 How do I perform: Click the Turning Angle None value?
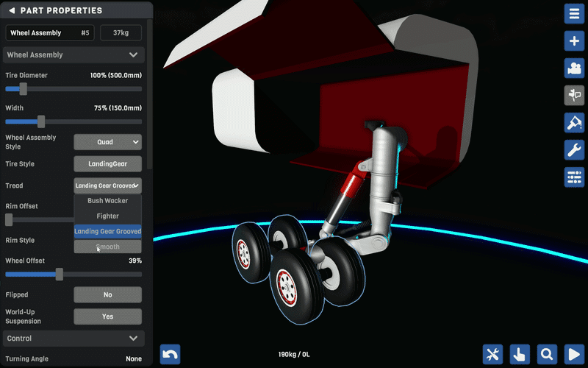point(134,358)
